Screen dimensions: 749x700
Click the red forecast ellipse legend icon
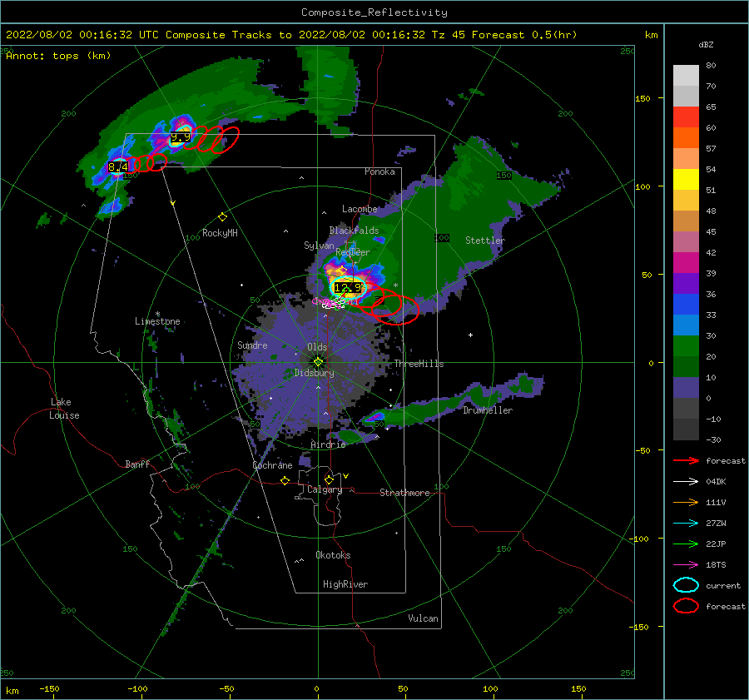[x=686, y=606]
